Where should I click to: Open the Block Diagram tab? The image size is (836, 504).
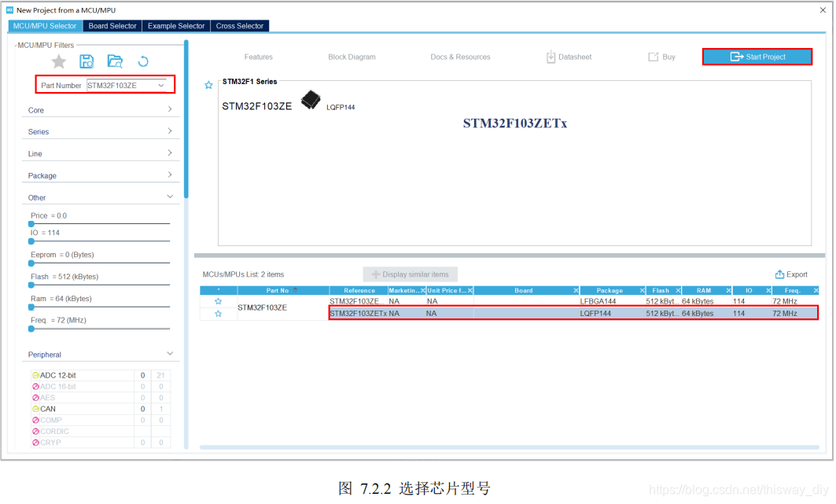(352, 57)
